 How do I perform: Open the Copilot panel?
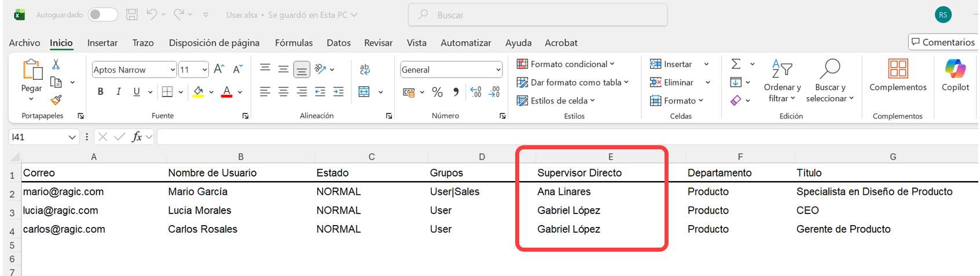coord(955,75)
